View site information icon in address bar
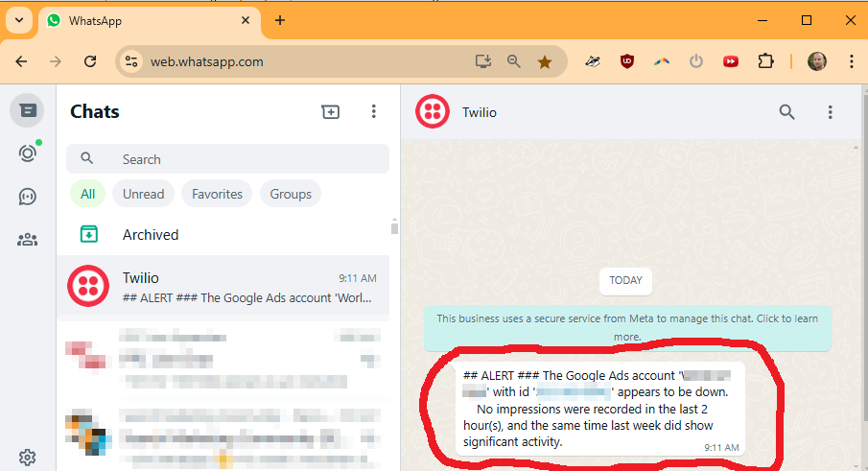868x471 pixels. click(x=131, y=61)
